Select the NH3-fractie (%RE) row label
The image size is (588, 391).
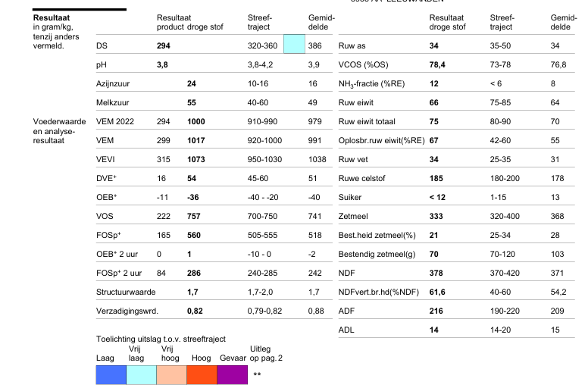[x=371, y=84]
